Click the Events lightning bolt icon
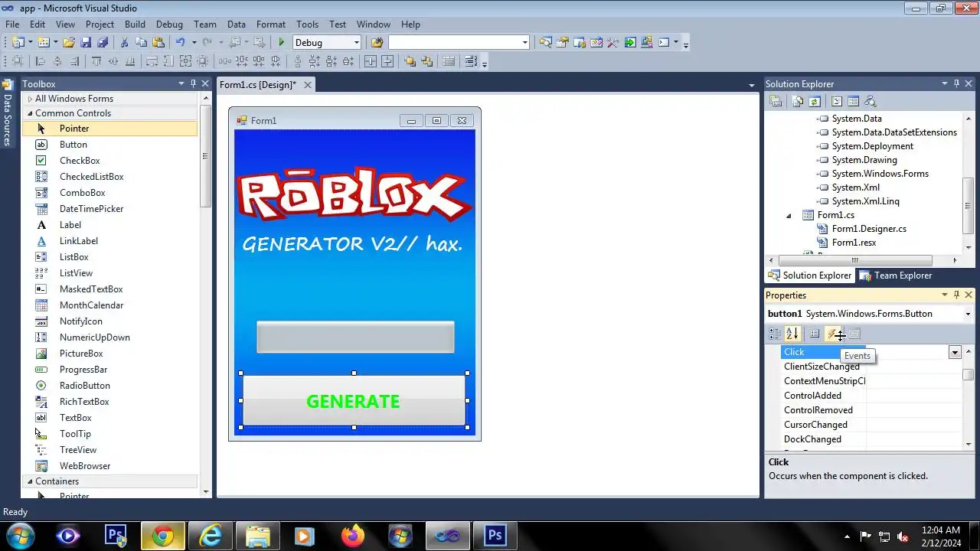Image resolution: width=980 pixels, height=551 pixels. (833, 334)
